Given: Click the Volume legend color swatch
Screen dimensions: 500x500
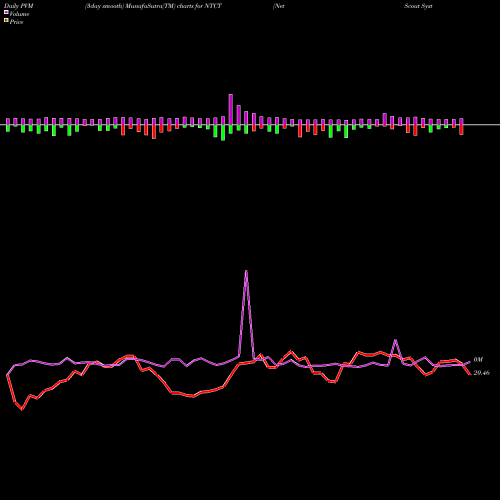Looking at the screenshot, I should (x=6, y=12).
